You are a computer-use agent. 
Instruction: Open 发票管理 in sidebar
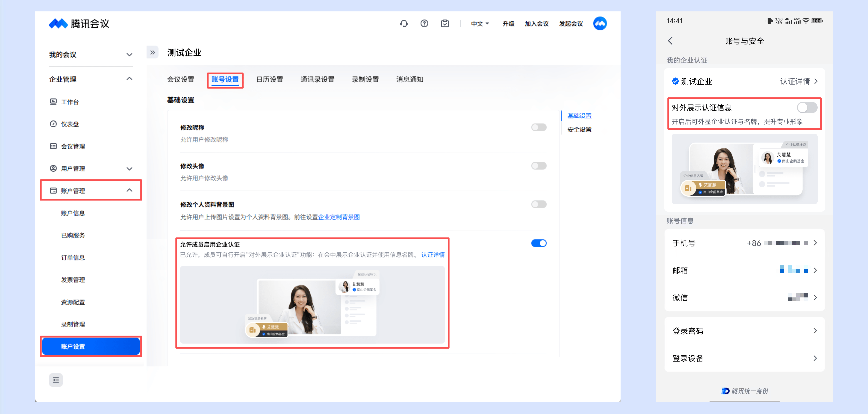pyautogui.click(x=73, y=280)
